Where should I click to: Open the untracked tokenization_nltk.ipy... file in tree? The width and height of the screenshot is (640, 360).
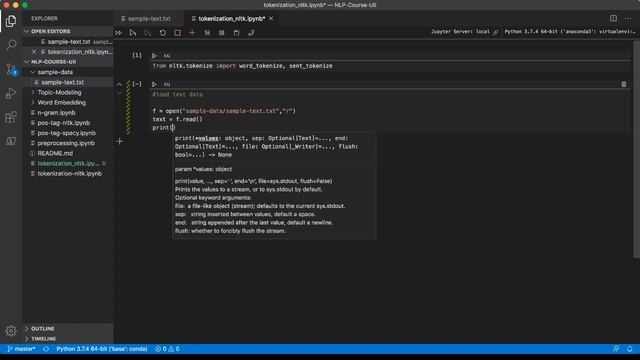coord(68,164)
